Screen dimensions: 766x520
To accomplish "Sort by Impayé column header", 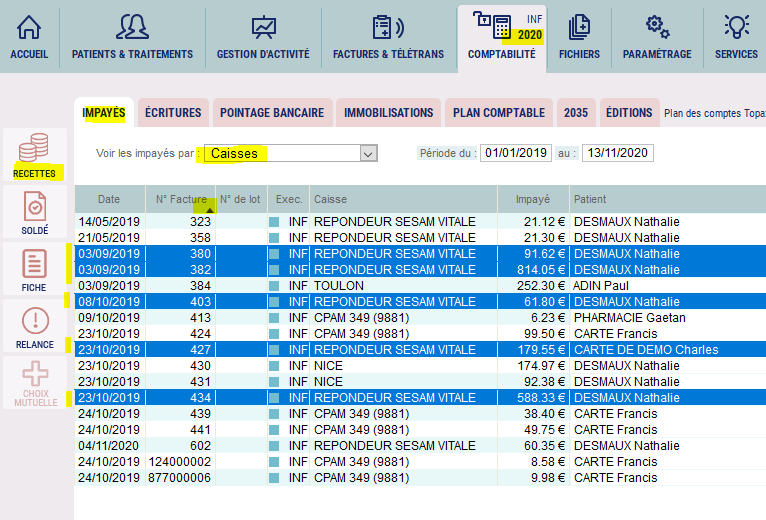I will [x=533, y=199].
